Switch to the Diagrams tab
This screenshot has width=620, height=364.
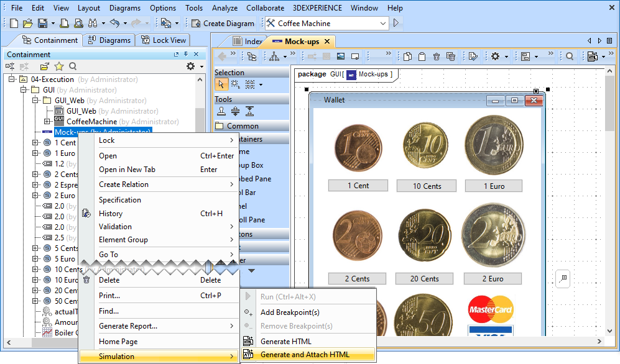[x=109, y=40]
